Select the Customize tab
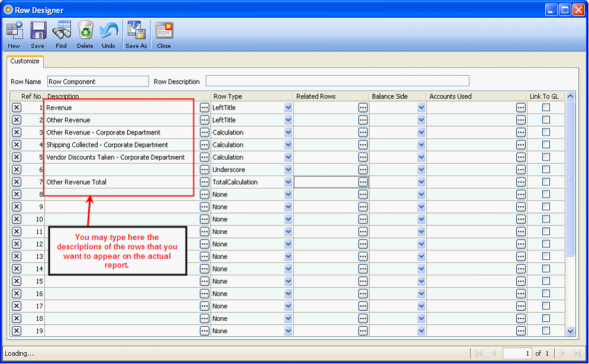Image resolution: width=589 pixels, height=364 pixels. (25, 61)
